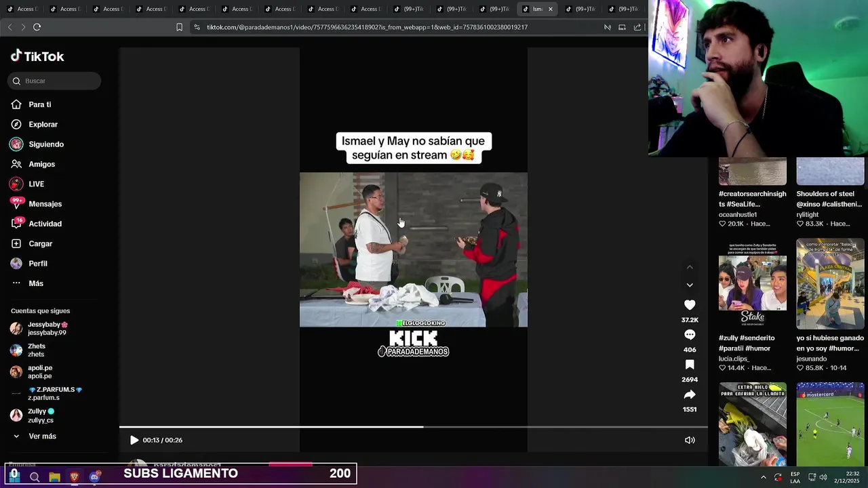Screen dimensions: 868x488
Task: Mute the video volume icon
Action: (x=690, y=440)
